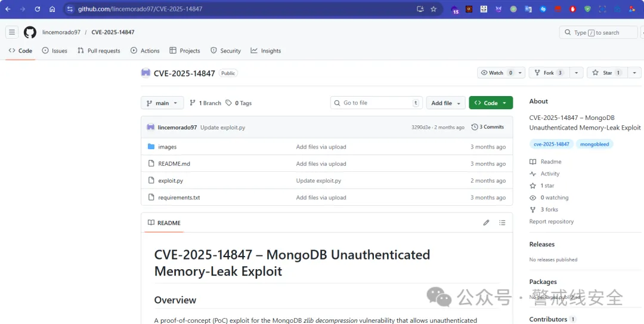This screenshot has width=644, height=324.
Task: Click the browser forward arrow
Action: (x=23, y=9)
